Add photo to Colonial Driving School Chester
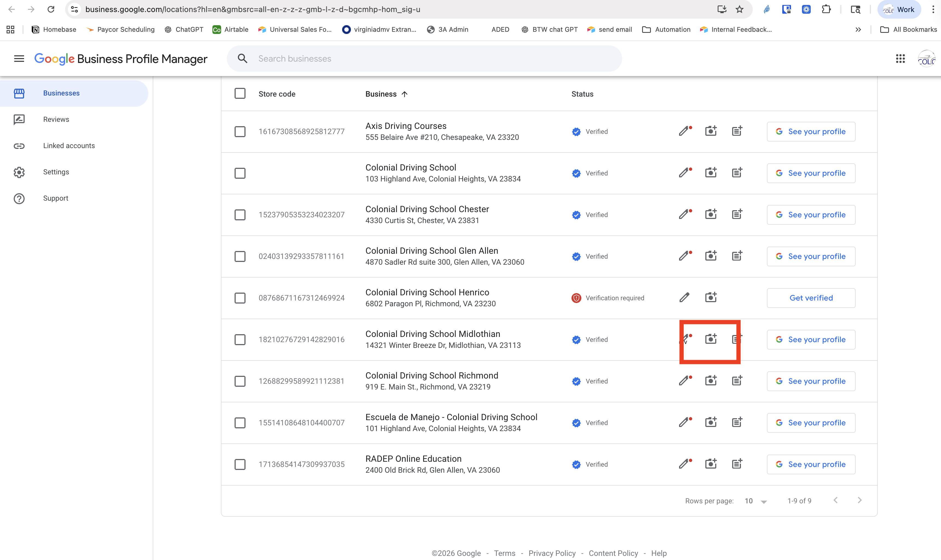Image resolution: width=941 pixels, height=560 pixels. pos(711,214)
